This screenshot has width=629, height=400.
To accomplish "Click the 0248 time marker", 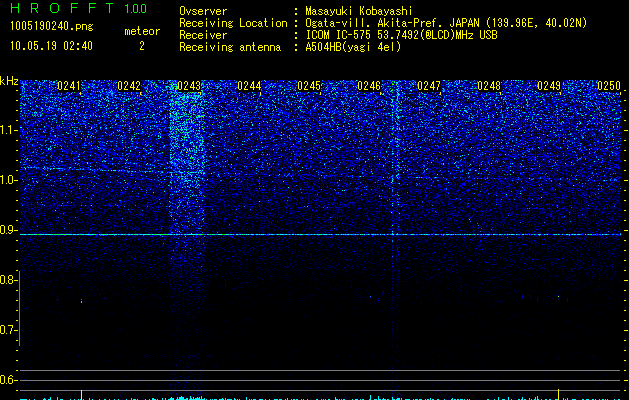I will click(x=489, y=86).
